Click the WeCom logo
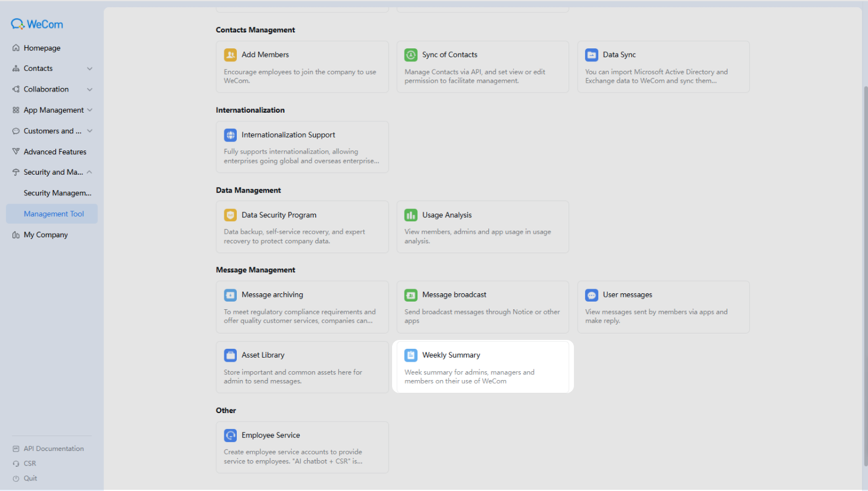This screenshot has height=491, width=868. coord(37,24)
